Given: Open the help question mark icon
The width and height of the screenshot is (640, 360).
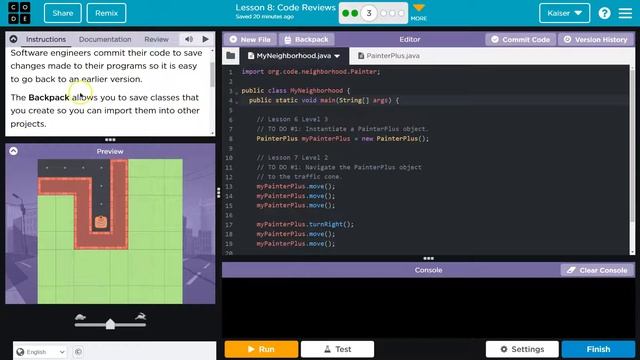Looking at the screenshot, I should pos(604,13).
